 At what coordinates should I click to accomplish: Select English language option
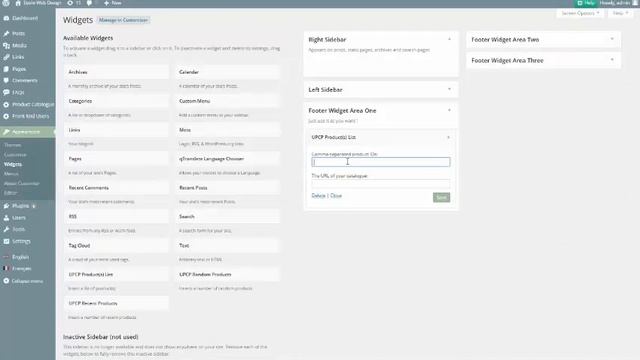coord(20,257)
